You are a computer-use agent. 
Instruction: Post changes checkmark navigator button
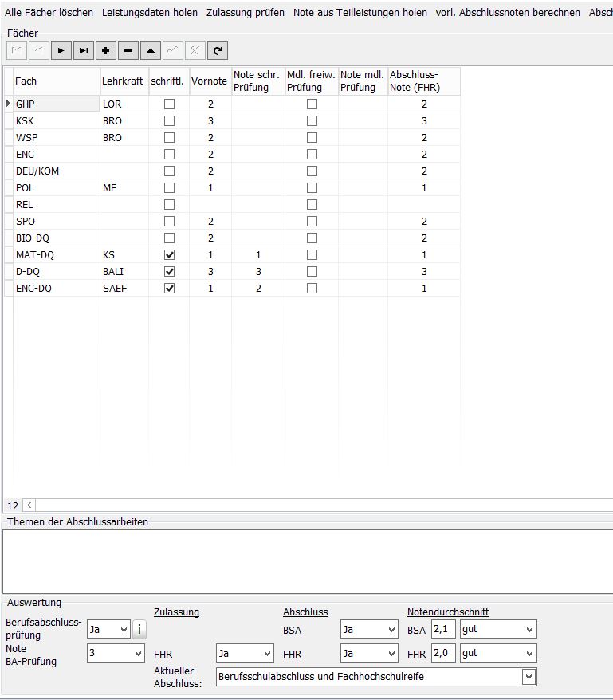[173, 50]
